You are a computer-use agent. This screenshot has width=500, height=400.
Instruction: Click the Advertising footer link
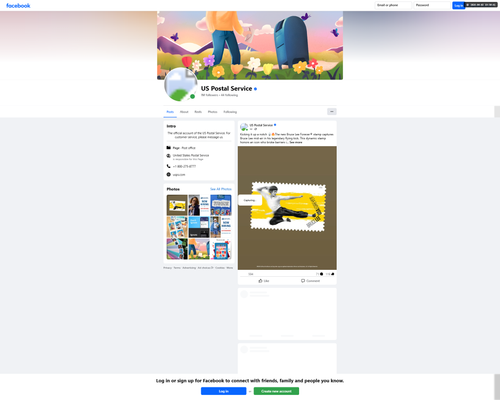coord(189,268)
